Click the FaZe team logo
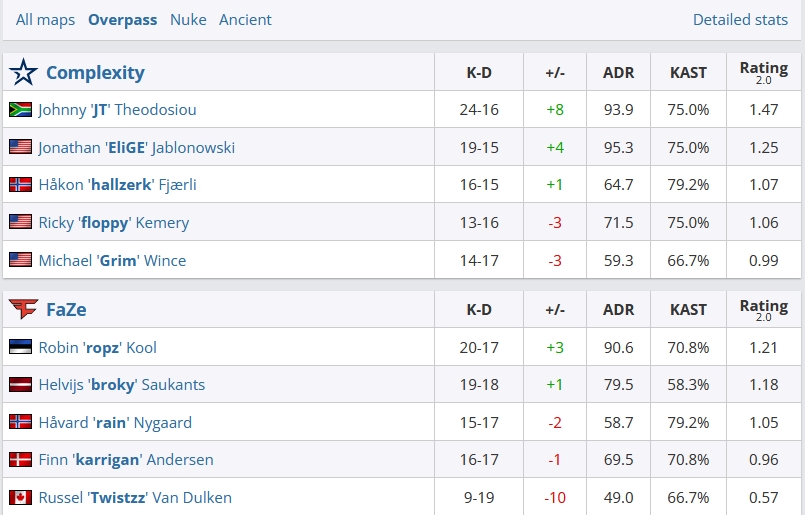This screenshot has width=805, height=515. point(23,310)
